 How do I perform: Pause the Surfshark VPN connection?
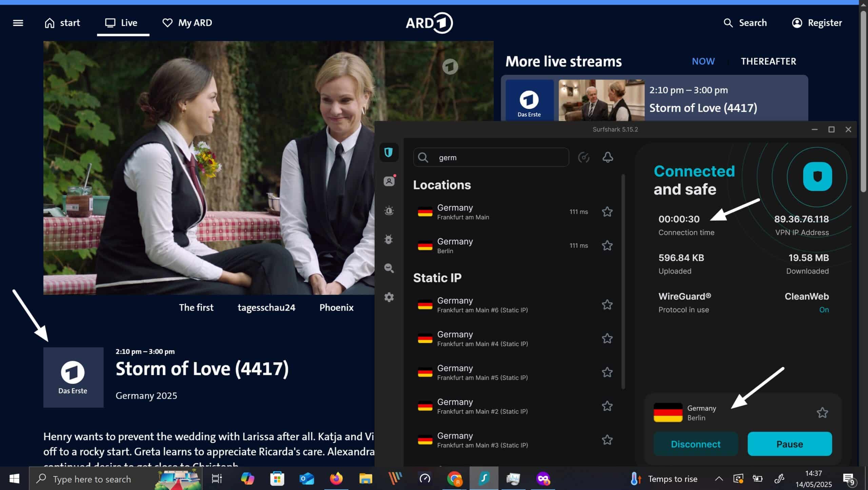click(x=790, y=444)
